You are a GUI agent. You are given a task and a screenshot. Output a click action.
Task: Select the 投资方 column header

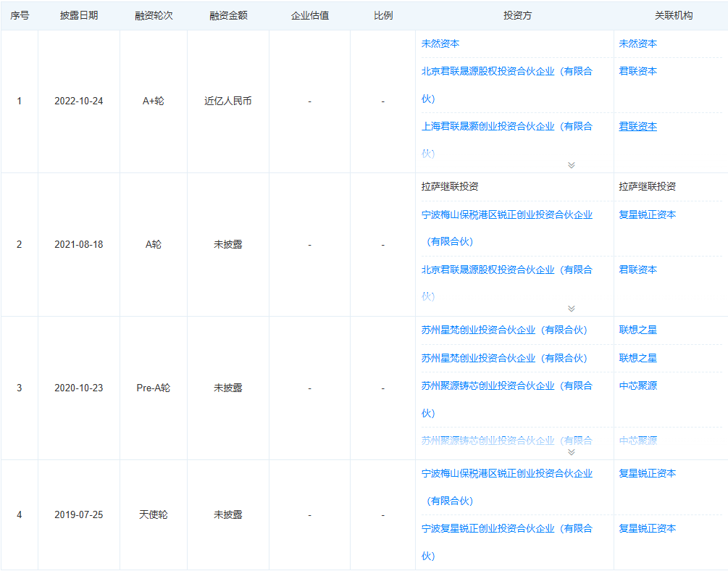pos(517,15)
